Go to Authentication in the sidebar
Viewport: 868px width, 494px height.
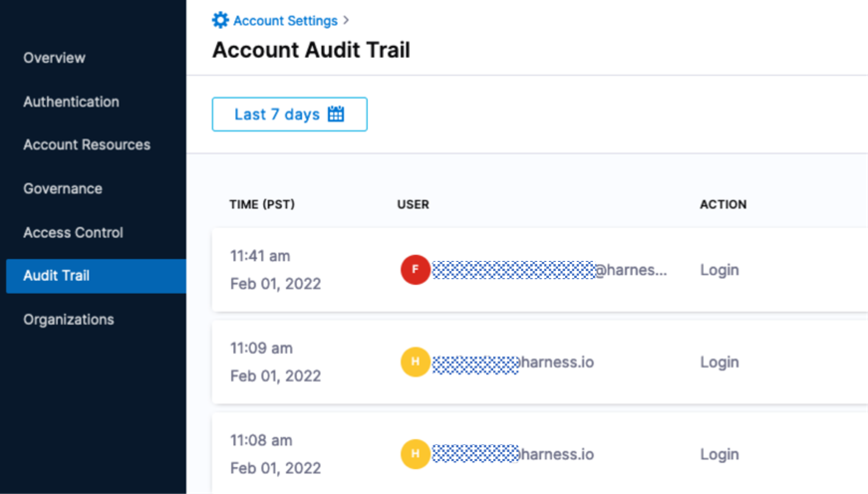click(71, 102)
